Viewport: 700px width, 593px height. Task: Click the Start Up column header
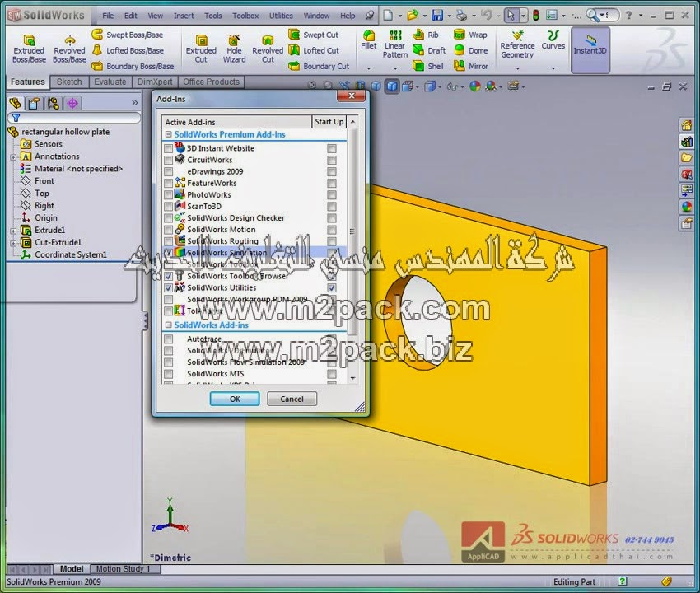329,122
